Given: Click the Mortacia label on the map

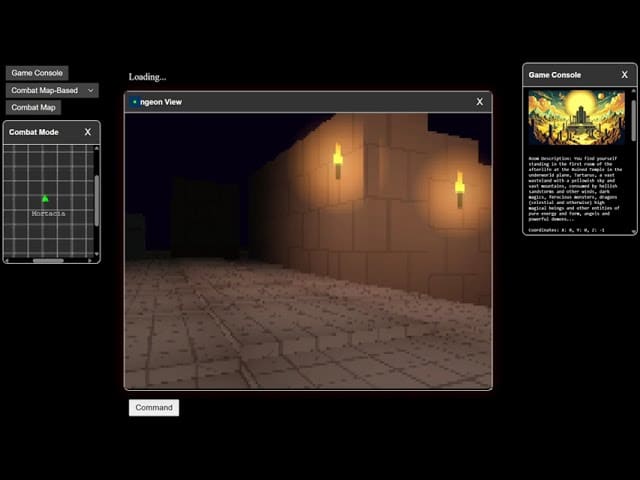Looking at the screenshot, I should (x=48, y=214).
